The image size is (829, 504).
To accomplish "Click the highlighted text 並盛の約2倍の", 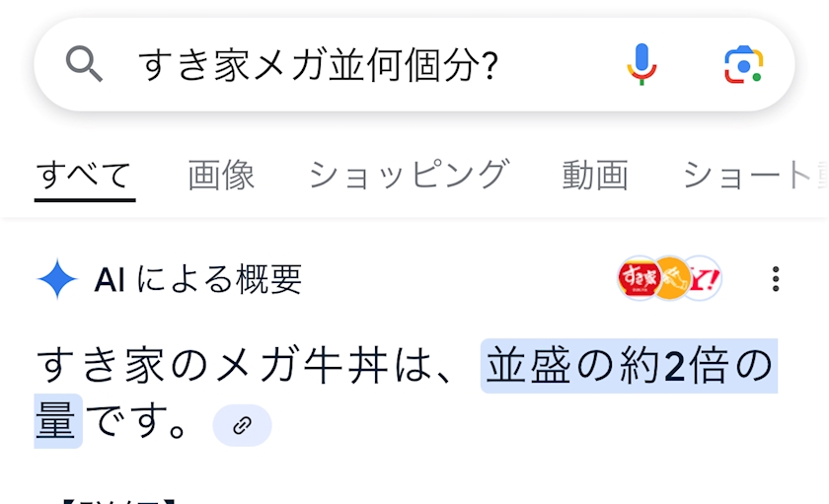I will click(x=629, y=366).
